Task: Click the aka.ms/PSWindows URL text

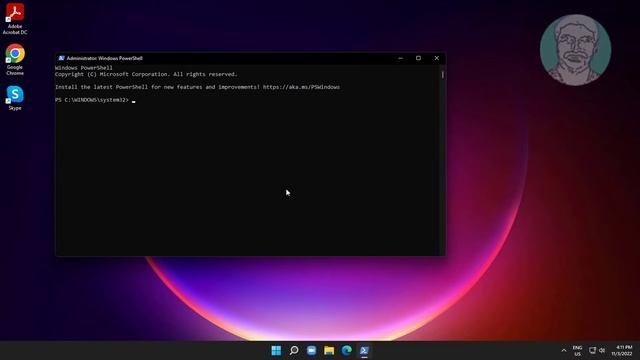Action: click(x=301, y=87)
